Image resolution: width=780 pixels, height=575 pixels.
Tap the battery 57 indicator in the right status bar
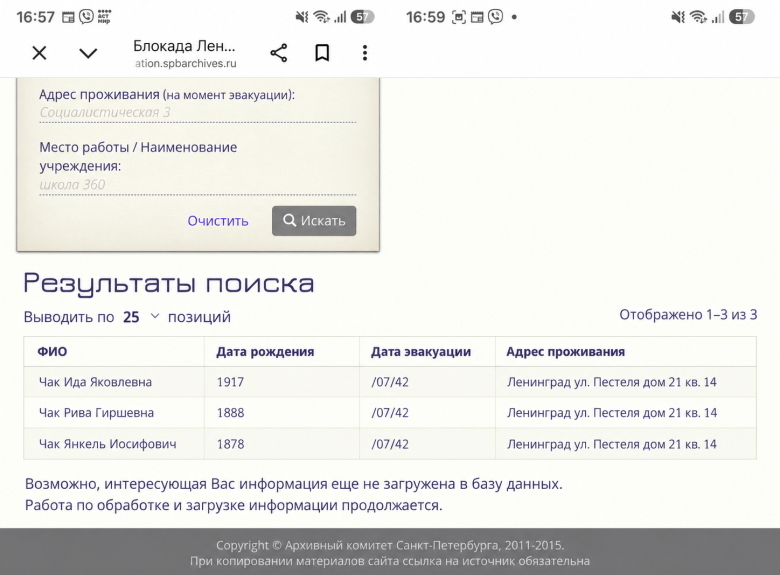(742, 17)
